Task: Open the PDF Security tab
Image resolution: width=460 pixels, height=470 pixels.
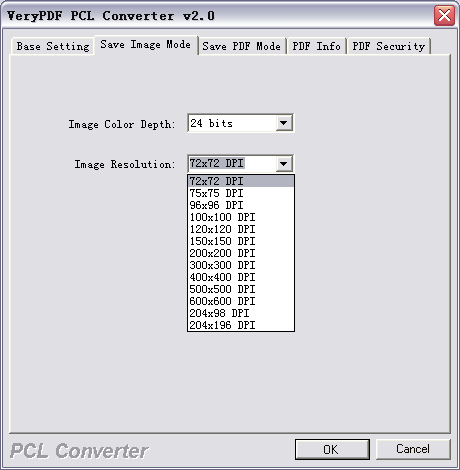Action: [389, 46]
